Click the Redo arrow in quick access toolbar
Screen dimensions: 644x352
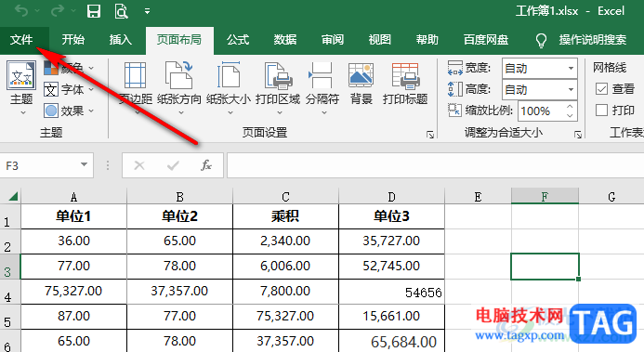(x=58, y=11)
